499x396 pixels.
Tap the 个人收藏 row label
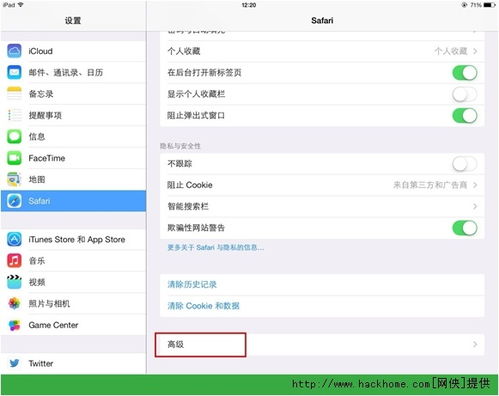tap(184, 51)
